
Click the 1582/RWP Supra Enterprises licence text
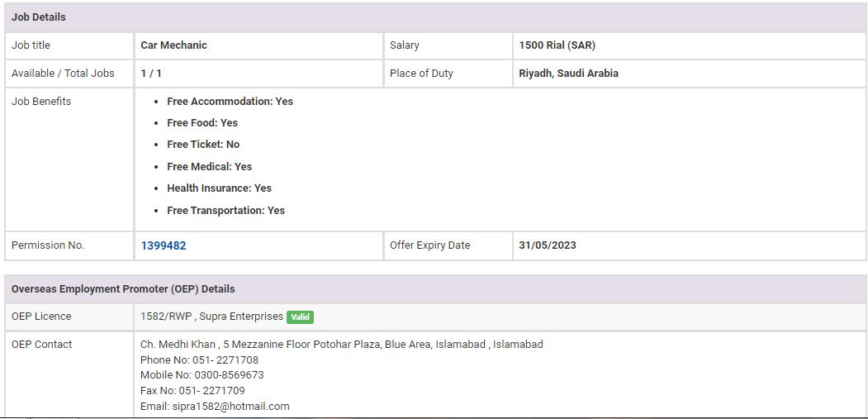click(x=211, y=317)
